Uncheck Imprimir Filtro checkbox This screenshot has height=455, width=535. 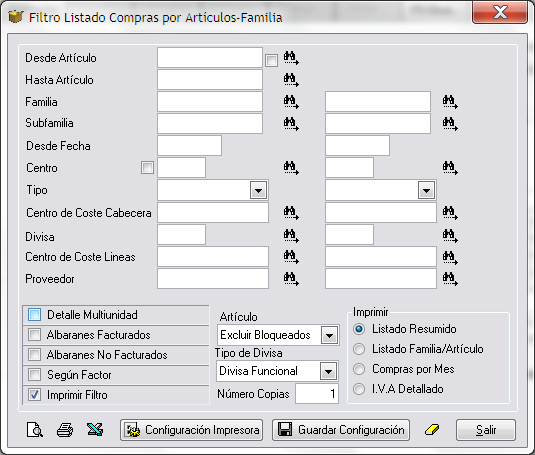34,395
